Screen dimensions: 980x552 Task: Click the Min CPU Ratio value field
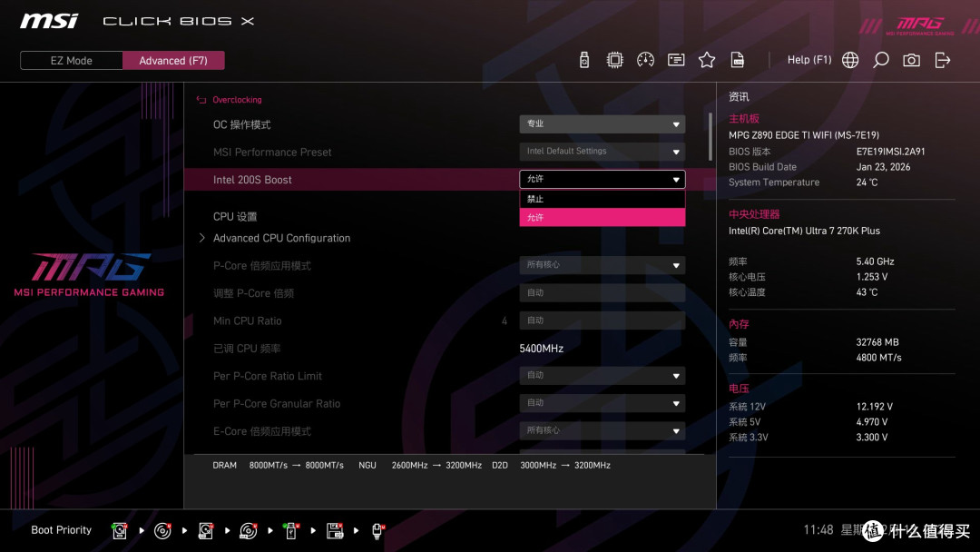click(x=602, y=320)
